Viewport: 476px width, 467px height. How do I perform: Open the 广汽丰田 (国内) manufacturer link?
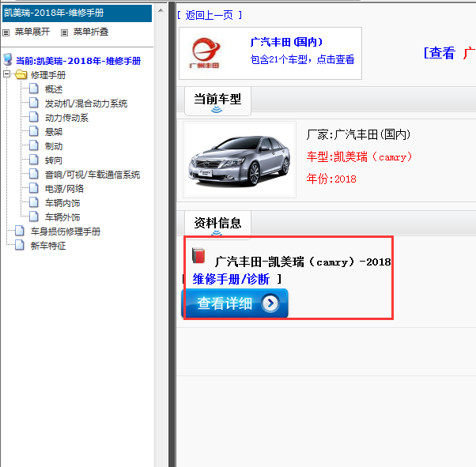[286, 42]
